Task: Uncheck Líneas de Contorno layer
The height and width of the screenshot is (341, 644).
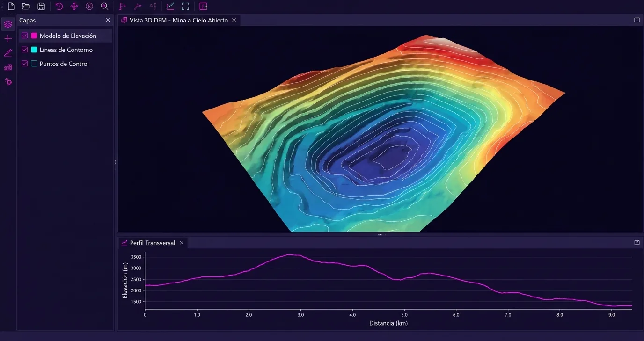Action: pyautogui.click(x=25, y=50)
